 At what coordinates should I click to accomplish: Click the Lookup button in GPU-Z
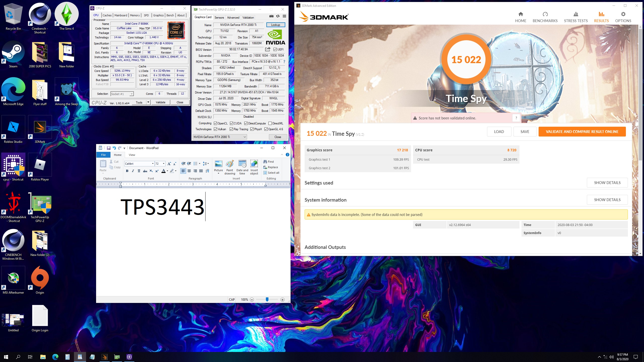tap(275, 25)
